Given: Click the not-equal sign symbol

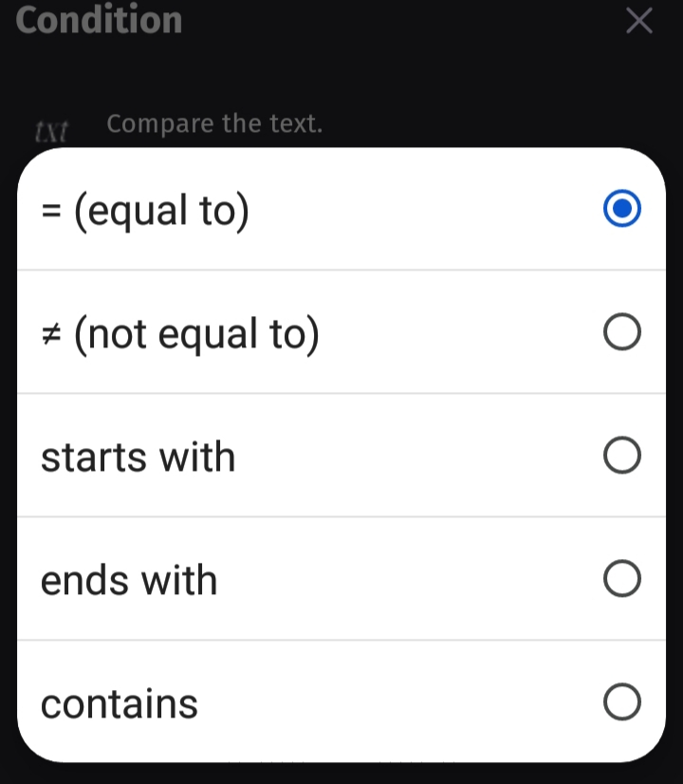Looking at the screenshot, I should (51, 333).
